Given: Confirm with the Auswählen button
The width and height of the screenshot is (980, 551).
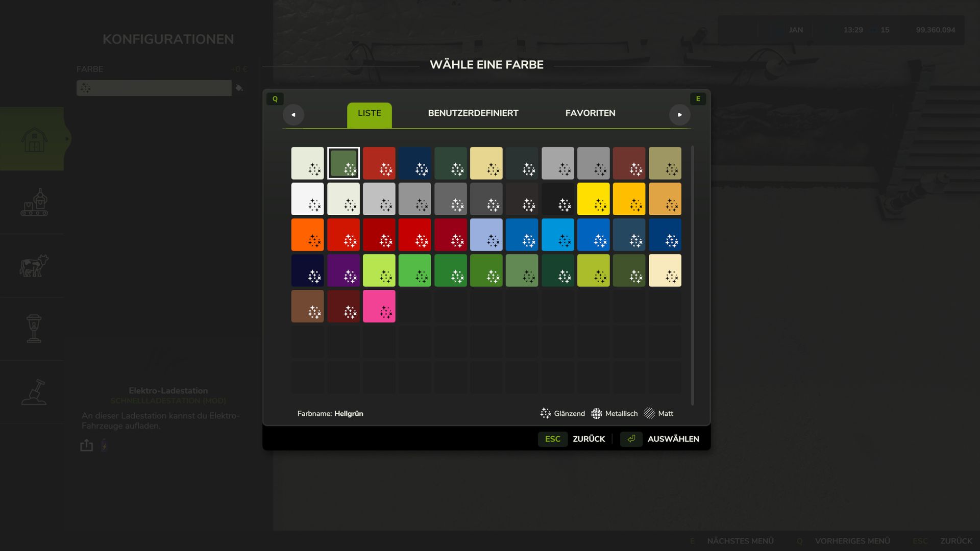Looking at the screenshot, I should click(660, 439).
